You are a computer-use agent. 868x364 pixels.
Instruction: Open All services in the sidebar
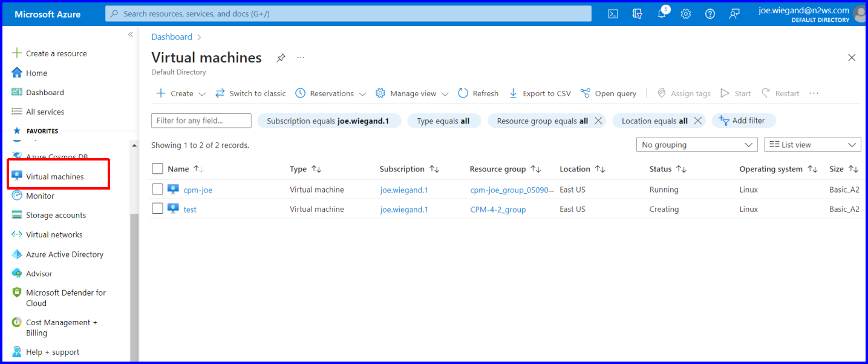(38, 111)
